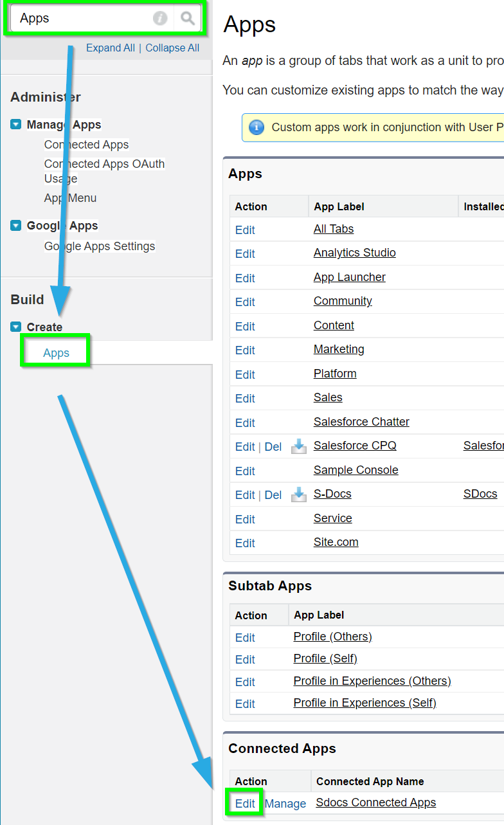Open Profile in Experiences (Self) link
This screenshot has height=825, width=504.
365,703
